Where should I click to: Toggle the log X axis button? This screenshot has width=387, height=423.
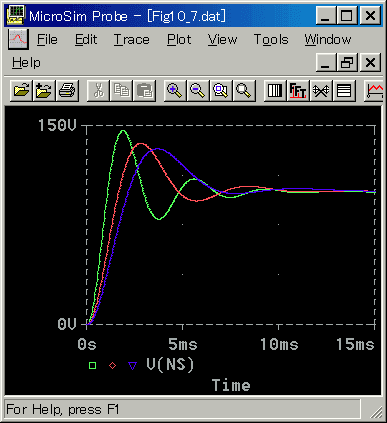(x=275, y=90)
